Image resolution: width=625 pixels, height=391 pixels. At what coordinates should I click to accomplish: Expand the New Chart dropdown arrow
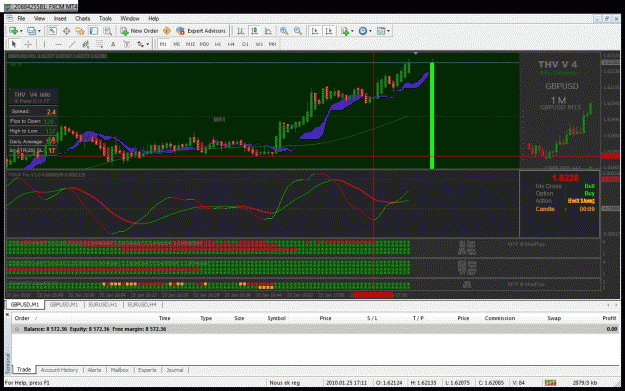point(21,31)
